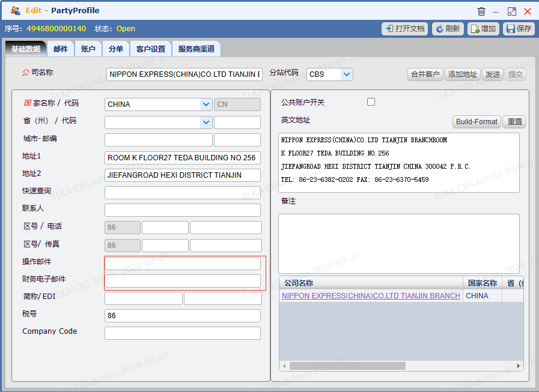This screenshot has height=392, width=539.
Task: Click the 地址2 address input field
Action: pyautogui.click(x=183, y=175)
